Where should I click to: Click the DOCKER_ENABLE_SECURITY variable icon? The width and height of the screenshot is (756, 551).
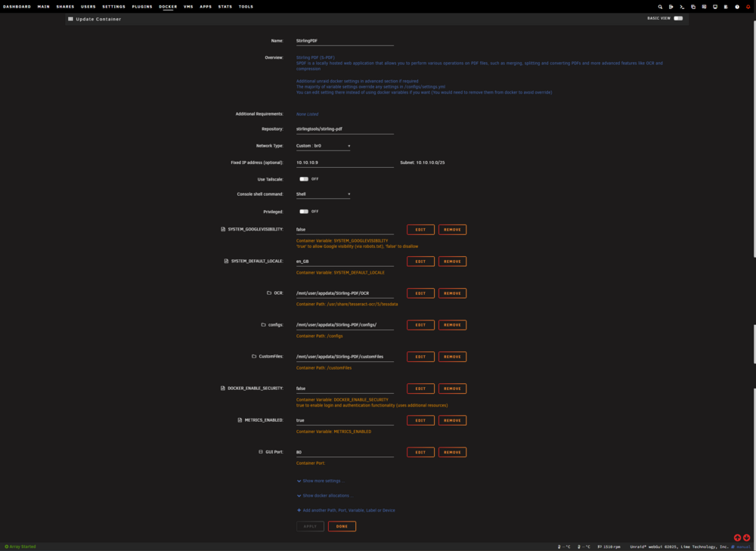pos(223,388)
